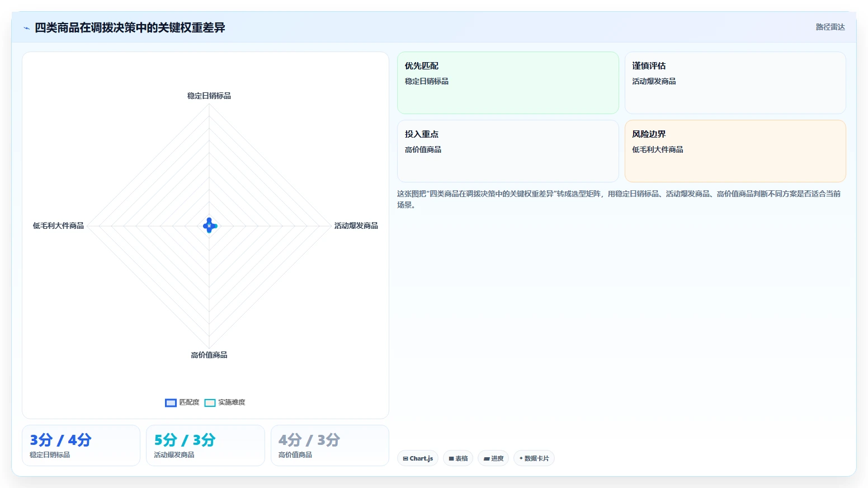The width and height of the screenshot is (868, 488).
Task: Select the 投入重点 card heading
Action: tap(422, 134)
